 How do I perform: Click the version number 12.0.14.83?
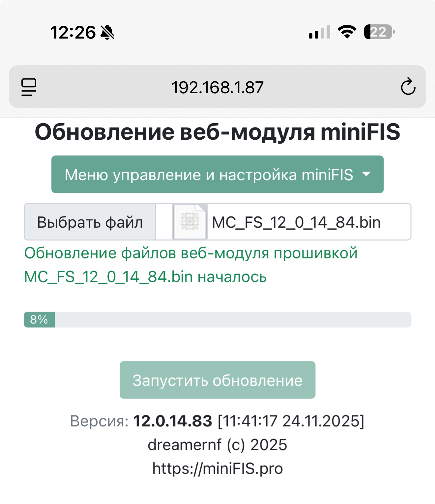pyautogui.click(x=172, y=421)
